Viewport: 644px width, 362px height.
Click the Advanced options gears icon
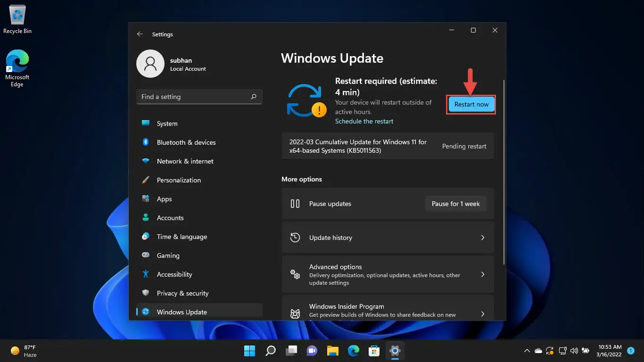click(x=295, y=274)
